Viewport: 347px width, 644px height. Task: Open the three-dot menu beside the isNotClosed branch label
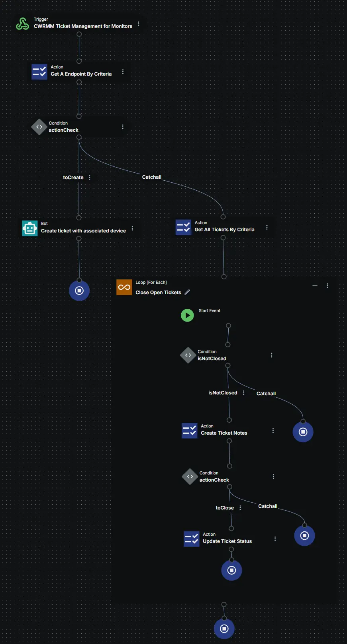pos(244,393)
